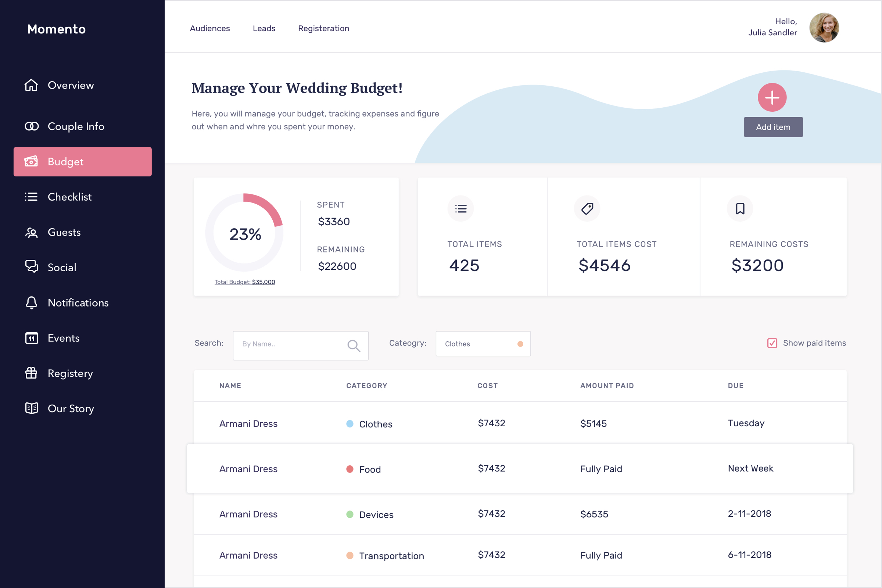Image resolution: width=882 pixels, height=588 pixels.
Task: Click the Our Story book icon
Action: (32, 408)
